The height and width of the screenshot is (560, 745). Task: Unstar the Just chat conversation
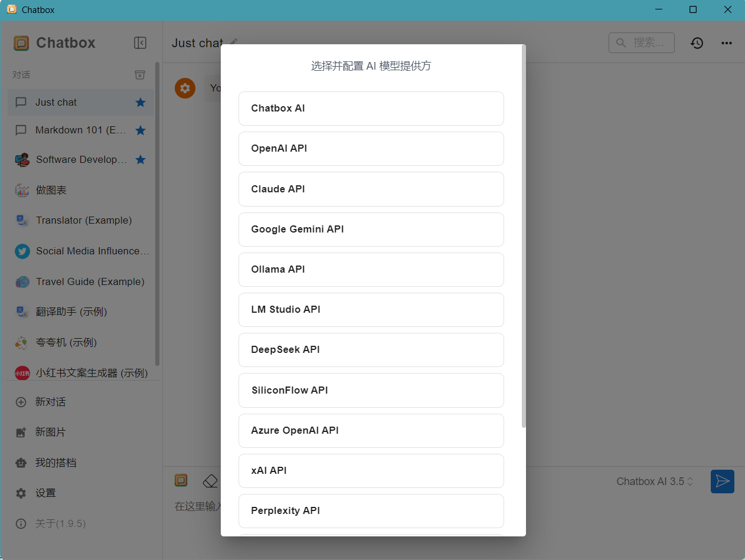140,103
